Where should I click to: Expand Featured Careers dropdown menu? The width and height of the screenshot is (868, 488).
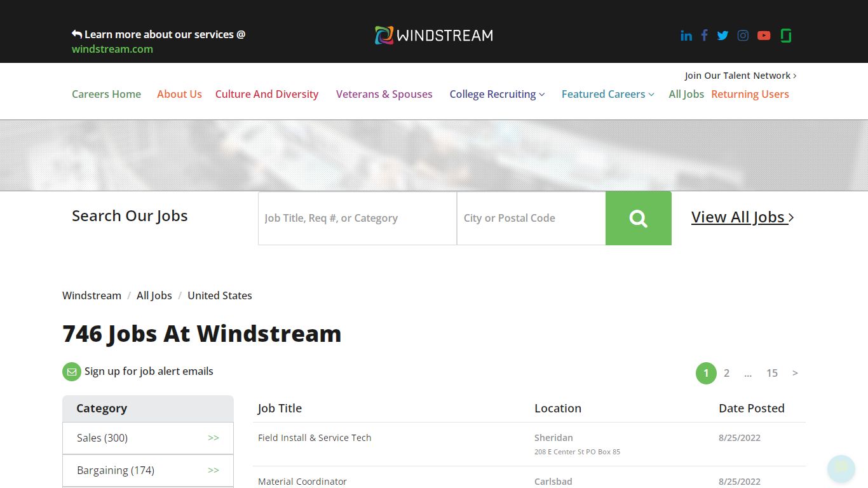tap(607, 94)
